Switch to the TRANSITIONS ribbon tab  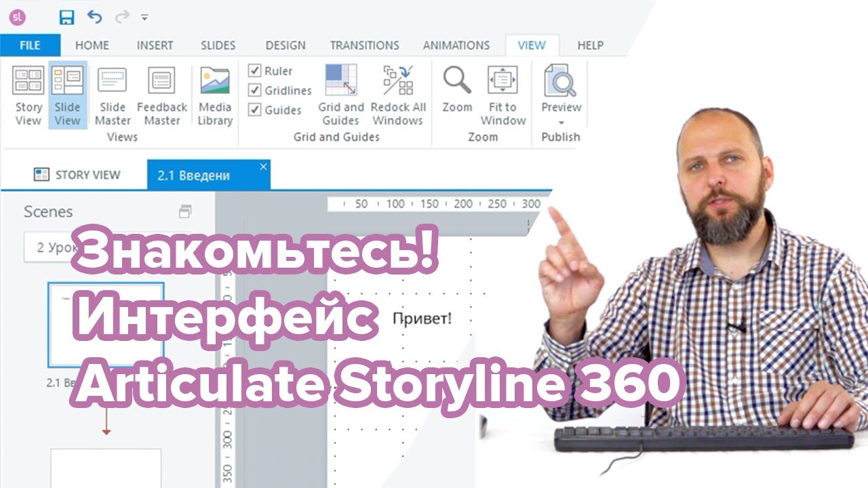point(365,45)
